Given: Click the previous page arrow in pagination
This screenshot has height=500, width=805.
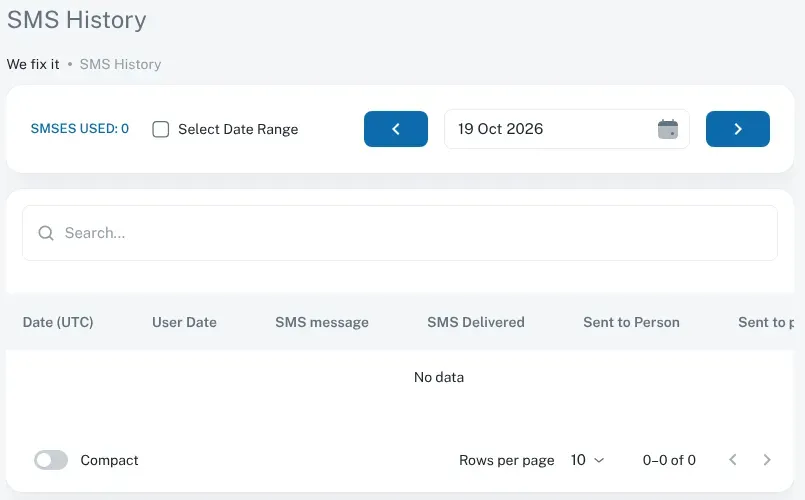Looking at the screenshot, I should [x=733, y=460].
